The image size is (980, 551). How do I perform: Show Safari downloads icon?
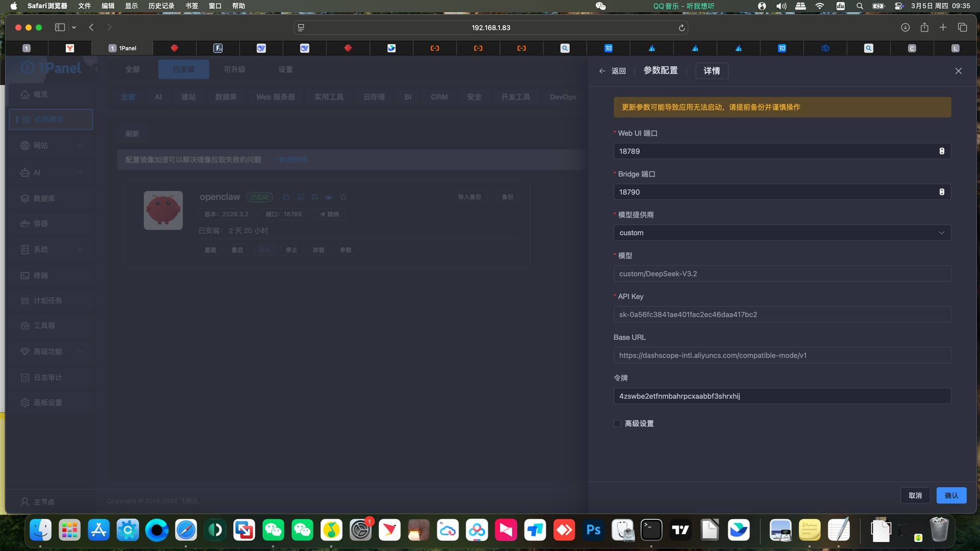(x=905, y=28)
